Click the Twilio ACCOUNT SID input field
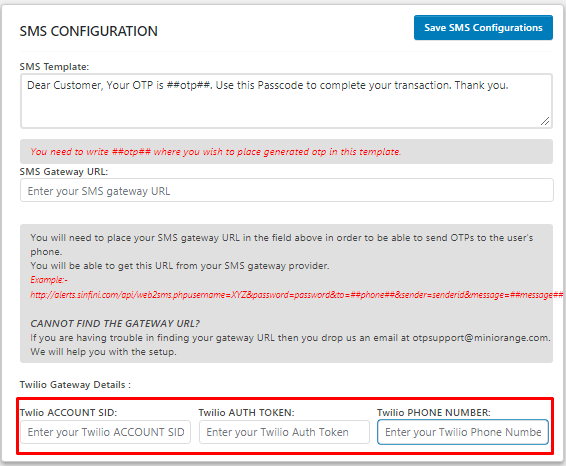Screen dimensions: 566x466 coord(105,432)
